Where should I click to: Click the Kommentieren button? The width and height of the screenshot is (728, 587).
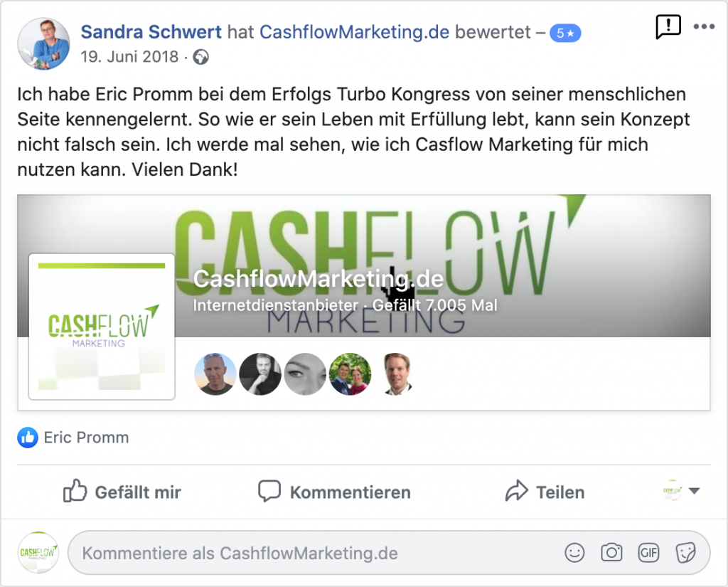pyautogui.click(x=334, y=492)
